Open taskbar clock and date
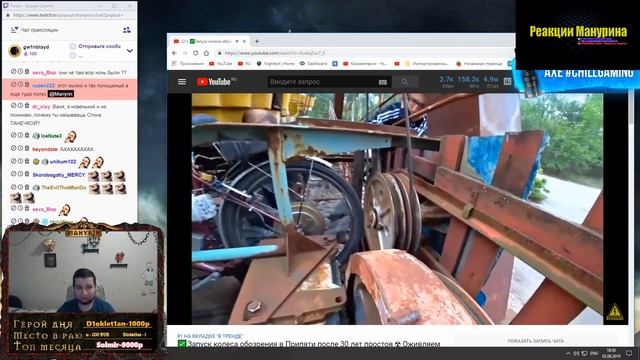Screen dimensions: 640x360 611,353
